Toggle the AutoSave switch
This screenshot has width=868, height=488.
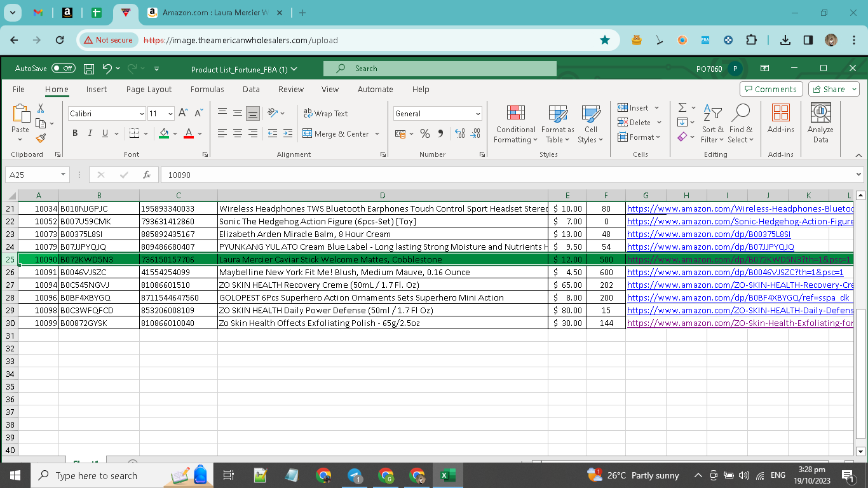tap(63, 69)
